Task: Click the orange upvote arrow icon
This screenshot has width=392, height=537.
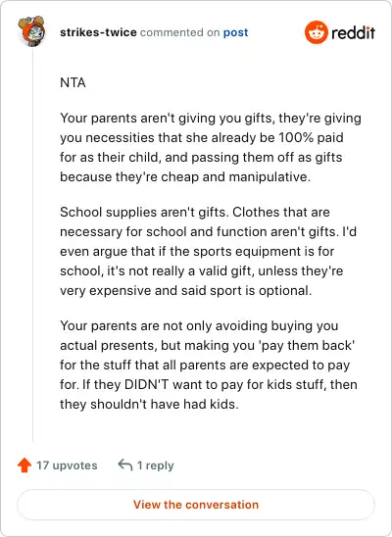Action: click(x=24, y=465)
